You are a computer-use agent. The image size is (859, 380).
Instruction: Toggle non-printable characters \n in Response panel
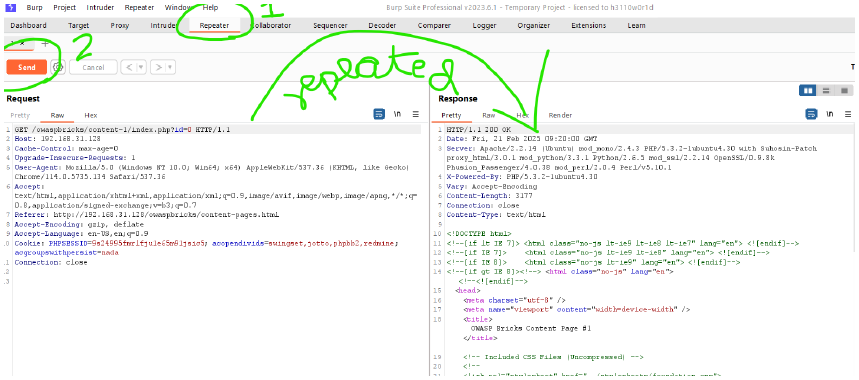(x=830, y=114)
